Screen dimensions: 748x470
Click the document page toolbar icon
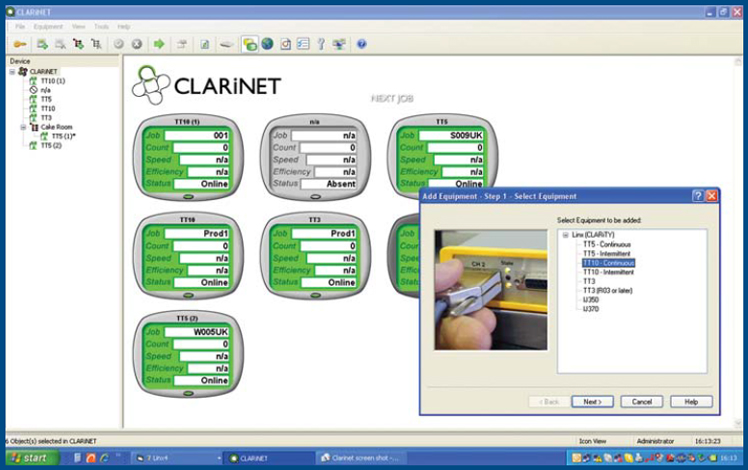point(205,44)
